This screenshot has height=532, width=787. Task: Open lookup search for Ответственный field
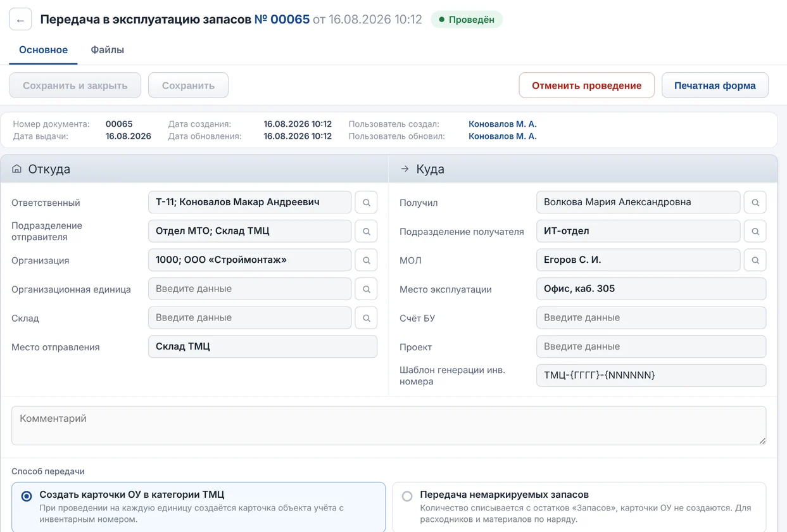coord(366,203)
